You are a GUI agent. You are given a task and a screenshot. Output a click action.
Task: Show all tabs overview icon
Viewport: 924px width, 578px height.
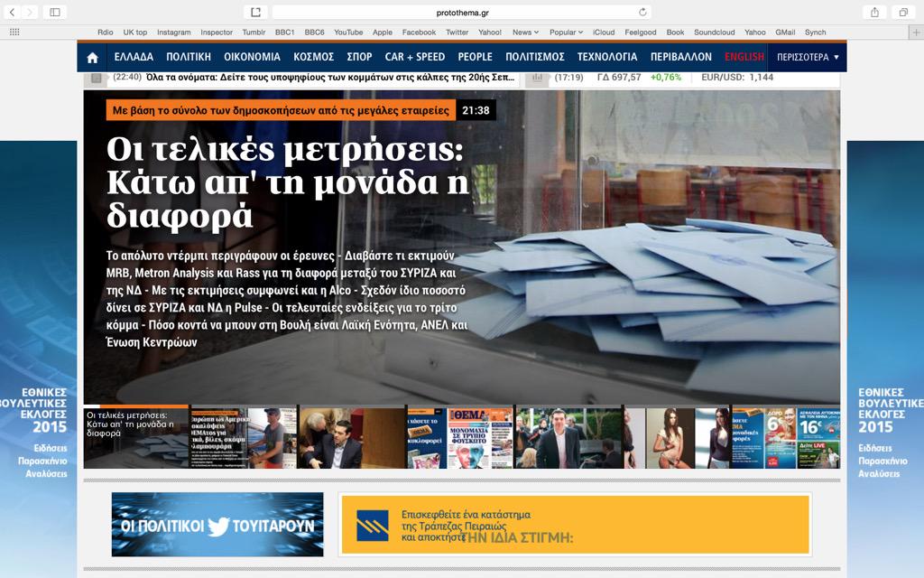pyautogui.click(x=903, y=12)
